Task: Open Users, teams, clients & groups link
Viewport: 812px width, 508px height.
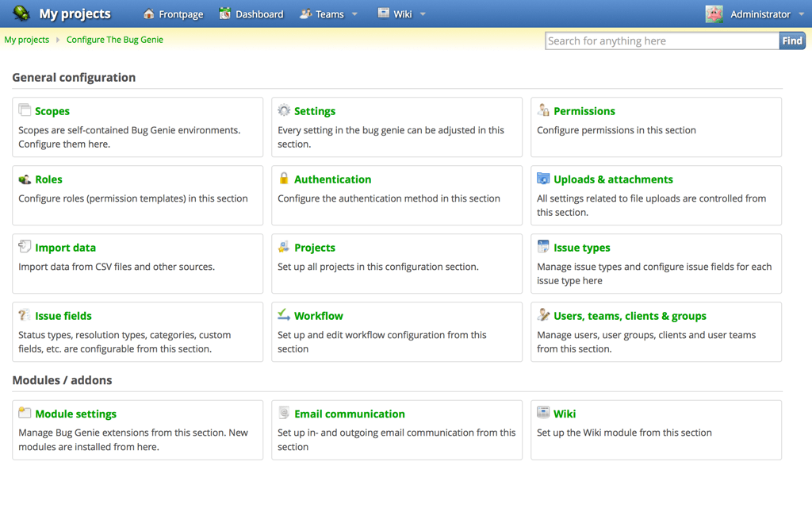Action: (630, 316)
